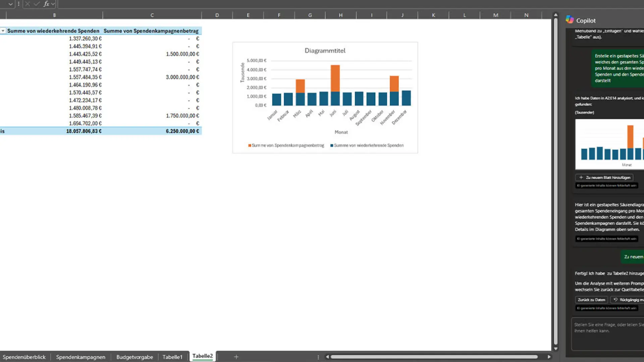Click the 'Tausende' vertical axis label
The height and width of the screenshot is (362, 644).
point(242,73)
